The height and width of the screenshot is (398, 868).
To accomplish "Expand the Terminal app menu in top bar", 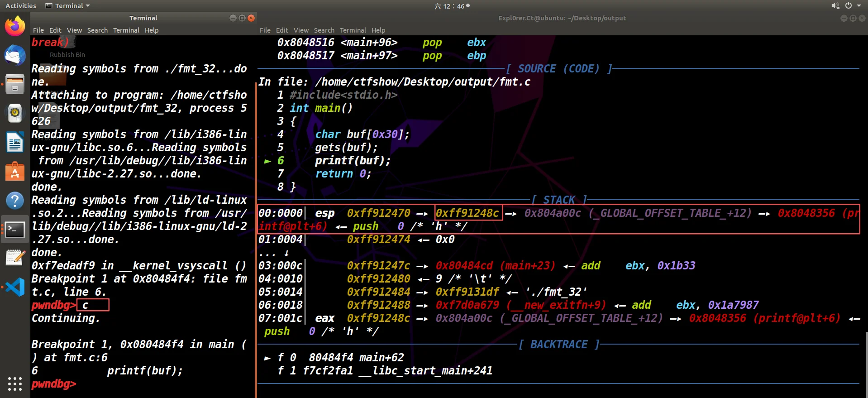I will point(68,6).
